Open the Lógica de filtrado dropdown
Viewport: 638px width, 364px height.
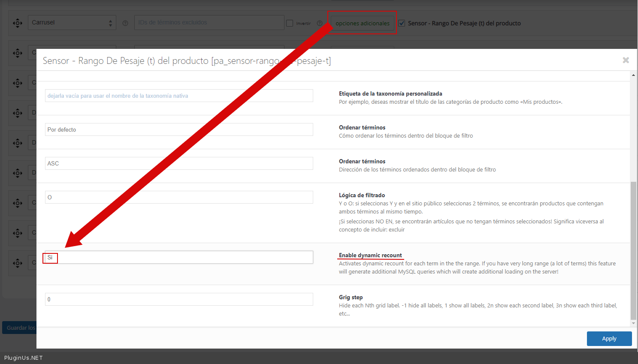(179, 197)
